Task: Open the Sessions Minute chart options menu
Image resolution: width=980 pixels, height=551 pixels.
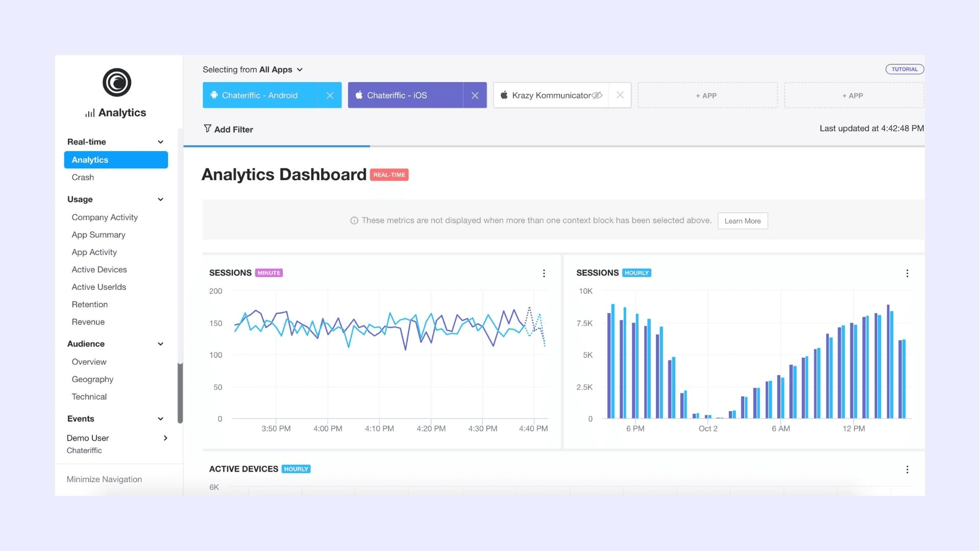Action: click(544, 273)
